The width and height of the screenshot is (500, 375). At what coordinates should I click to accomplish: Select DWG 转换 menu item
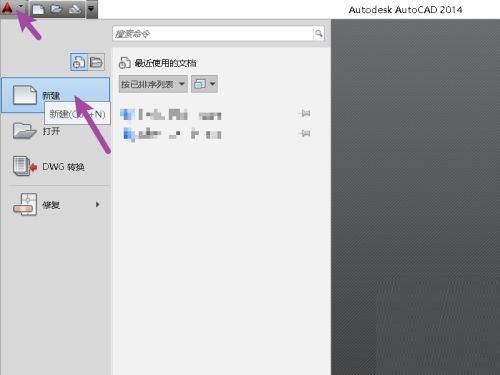tap(56, 166)
